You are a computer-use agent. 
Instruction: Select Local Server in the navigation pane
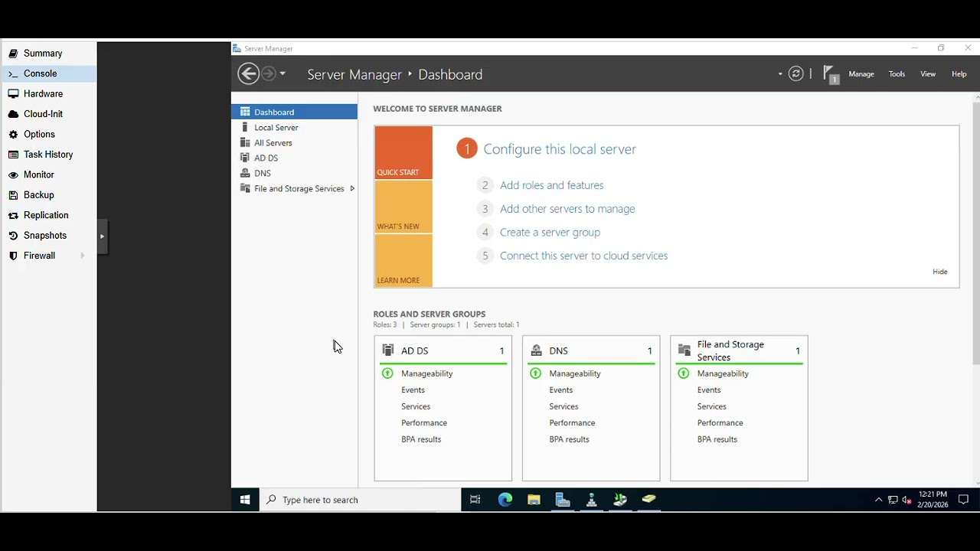pyautogui.click(x=294, y=127)
